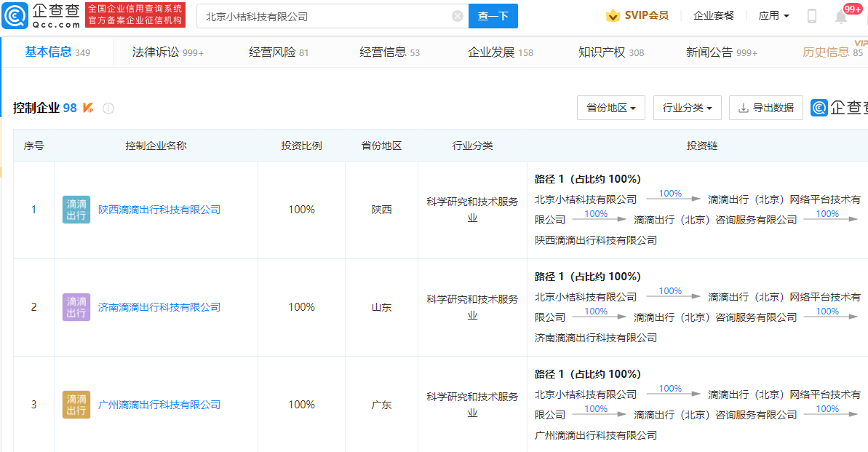The width and height of the screenshot is (868, 452).
Task: Clear the search box with the X icon
Action: [457, 16]
